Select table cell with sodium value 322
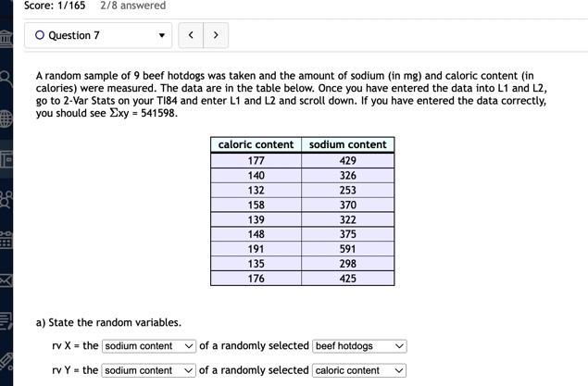This screenshot has width=588, height=386. [347, 219]
